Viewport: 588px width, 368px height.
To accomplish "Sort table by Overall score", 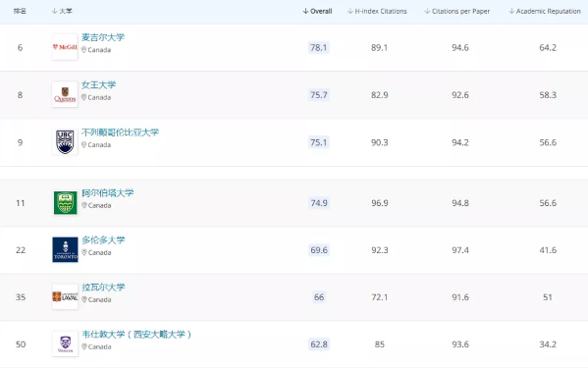I will [x=317, y=11].
